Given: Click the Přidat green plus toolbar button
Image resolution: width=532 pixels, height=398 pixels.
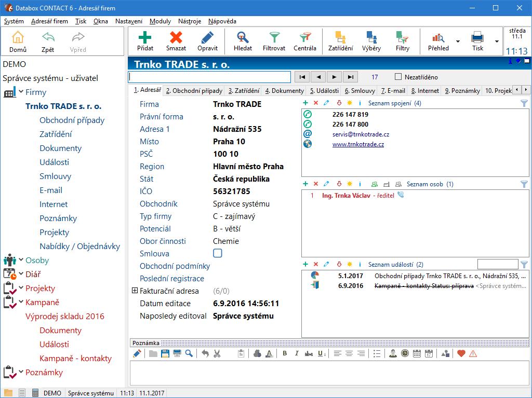Looking at the screenshot, I should click(145, 41).
